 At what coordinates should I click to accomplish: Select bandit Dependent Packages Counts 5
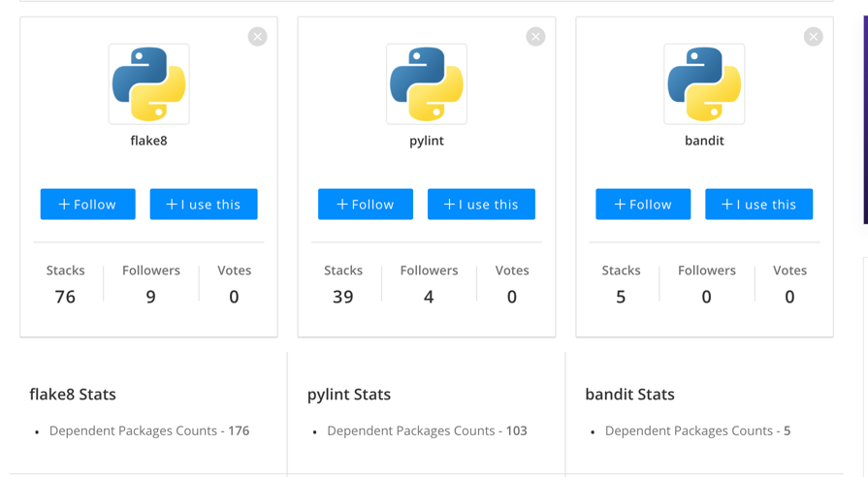click(x=697, y=430)
